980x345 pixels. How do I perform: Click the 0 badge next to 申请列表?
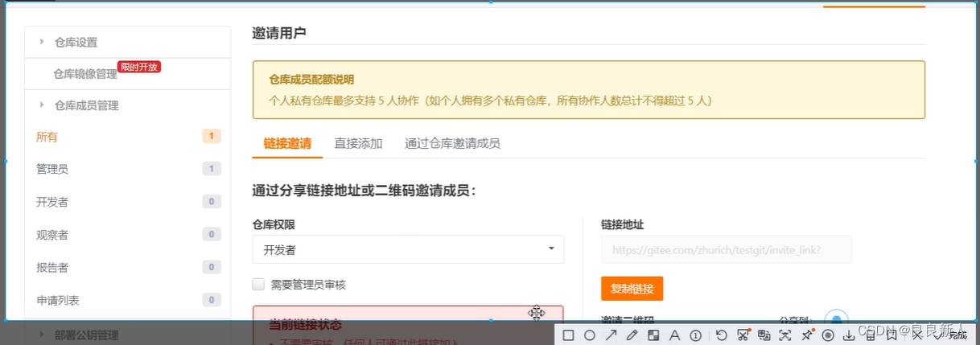(x=212, y=300)
